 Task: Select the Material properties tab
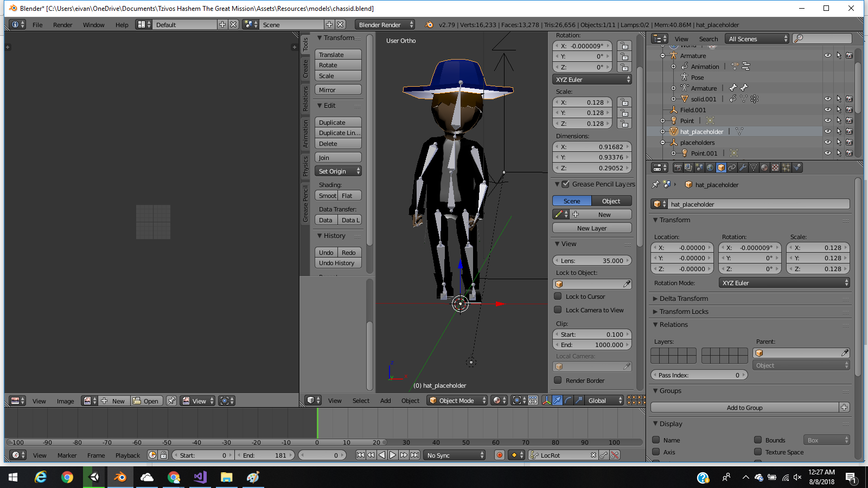(x=765, y=167)
